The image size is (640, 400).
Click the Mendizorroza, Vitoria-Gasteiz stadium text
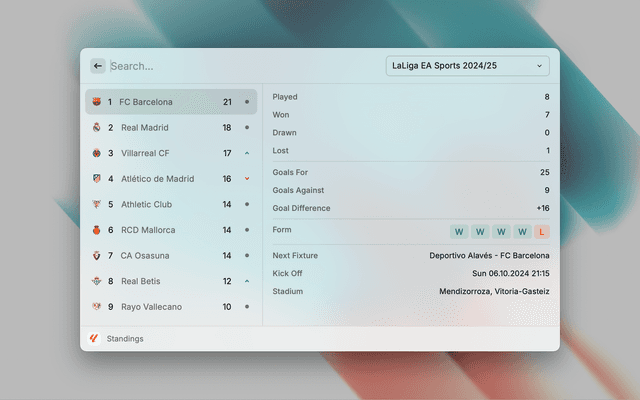click(494, 291)
